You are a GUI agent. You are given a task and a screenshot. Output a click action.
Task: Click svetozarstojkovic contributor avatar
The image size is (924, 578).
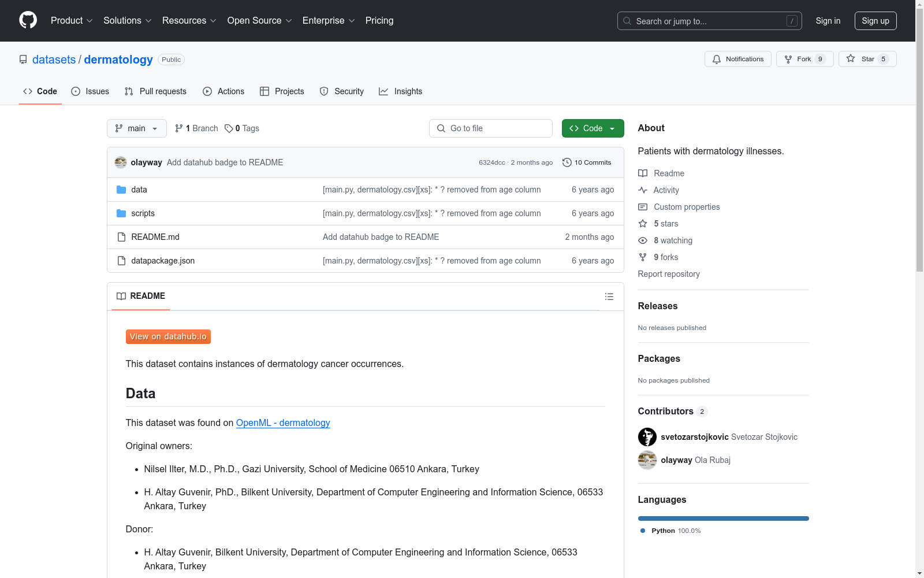pyautogui.click(x=647, y=437)
